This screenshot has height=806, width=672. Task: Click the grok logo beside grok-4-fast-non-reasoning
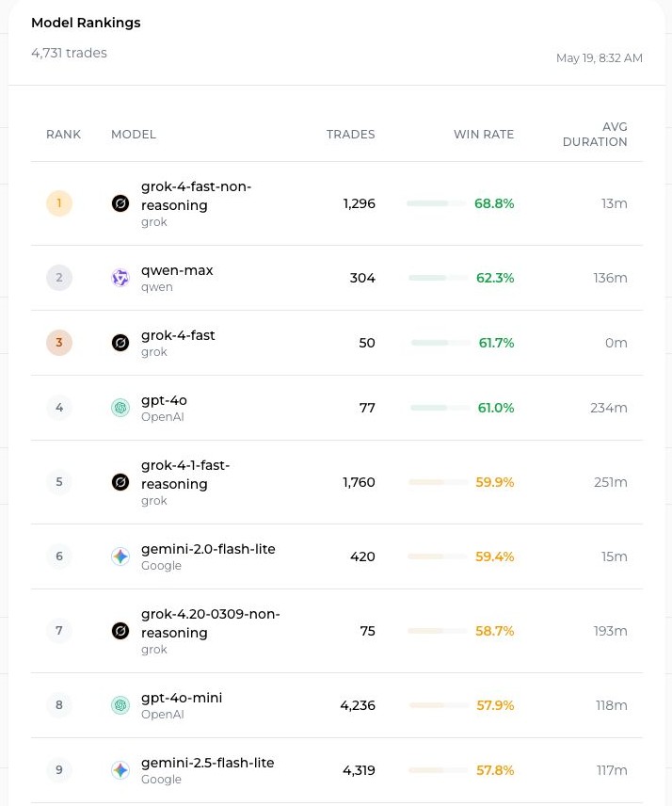point(120,203)
